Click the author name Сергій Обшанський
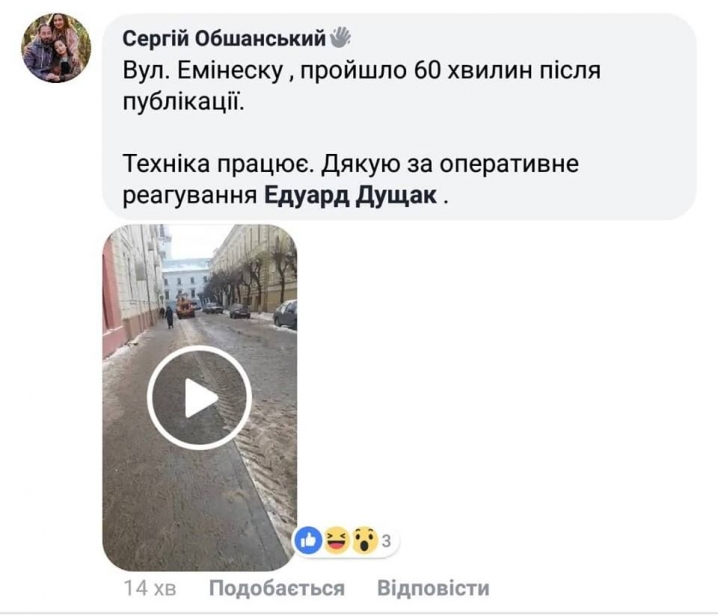Screen dimensions: 718x616 [224, 39]
